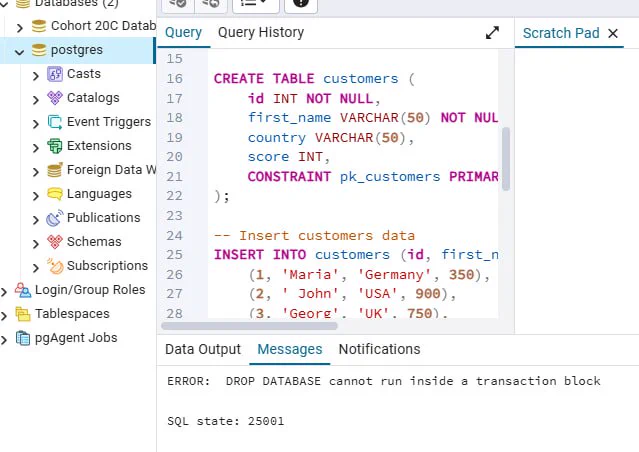This screenshot has height=452, width=639.
Task: Select the pgAgent Jobs tree label
Action: 76,338
